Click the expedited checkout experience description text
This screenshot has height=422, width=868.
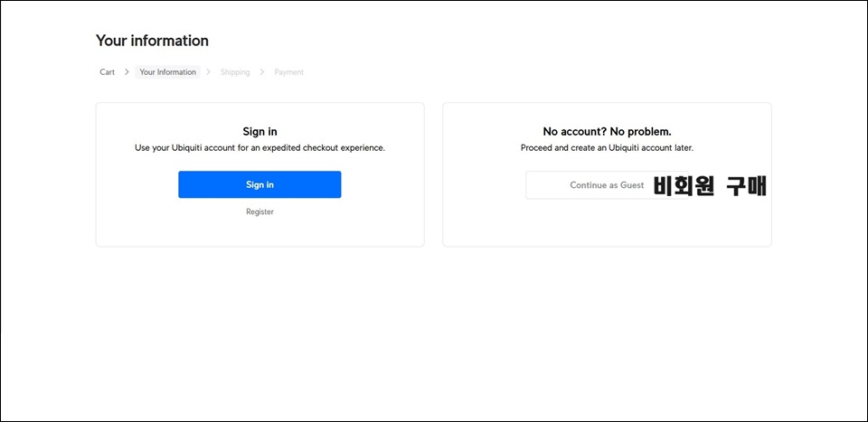pos(259,148)
